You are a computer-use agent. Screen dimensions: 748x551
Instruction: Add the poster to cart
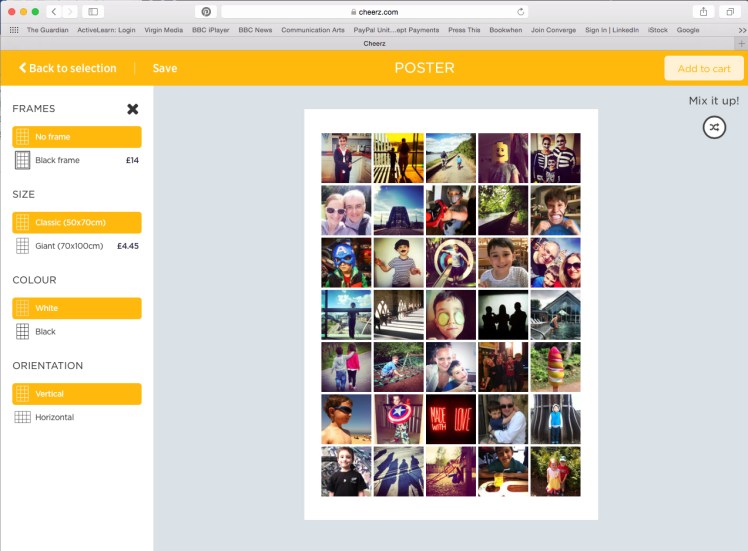click(x=704, y=68)
